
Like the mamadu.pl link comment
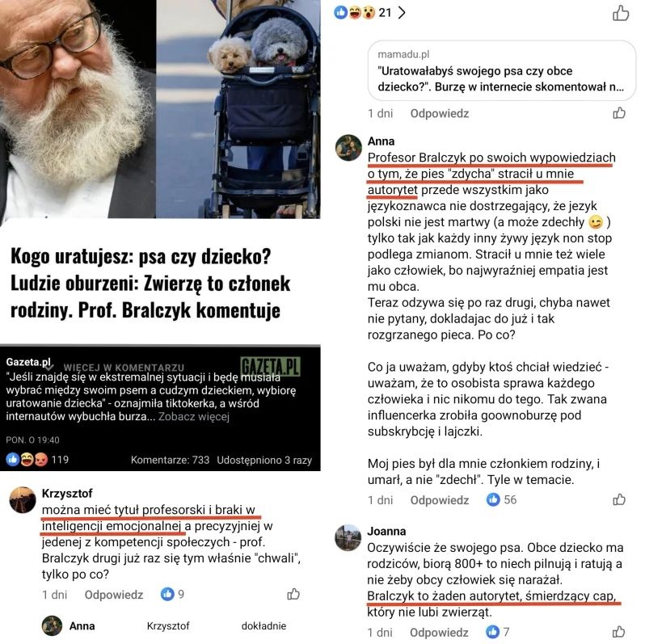(619, 113)
